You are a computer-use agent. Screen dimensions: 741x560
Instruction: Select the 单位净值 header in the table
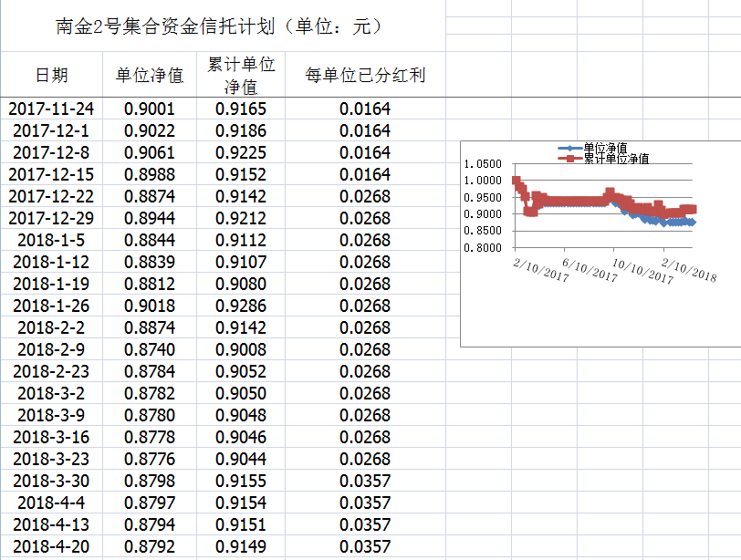[x=150, y=75]
